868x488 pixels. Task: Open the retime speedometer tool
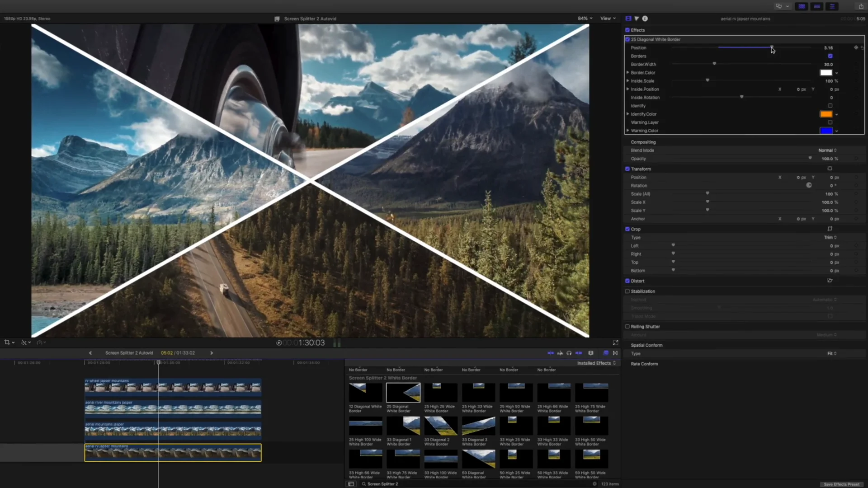click(x=40, y=342)
